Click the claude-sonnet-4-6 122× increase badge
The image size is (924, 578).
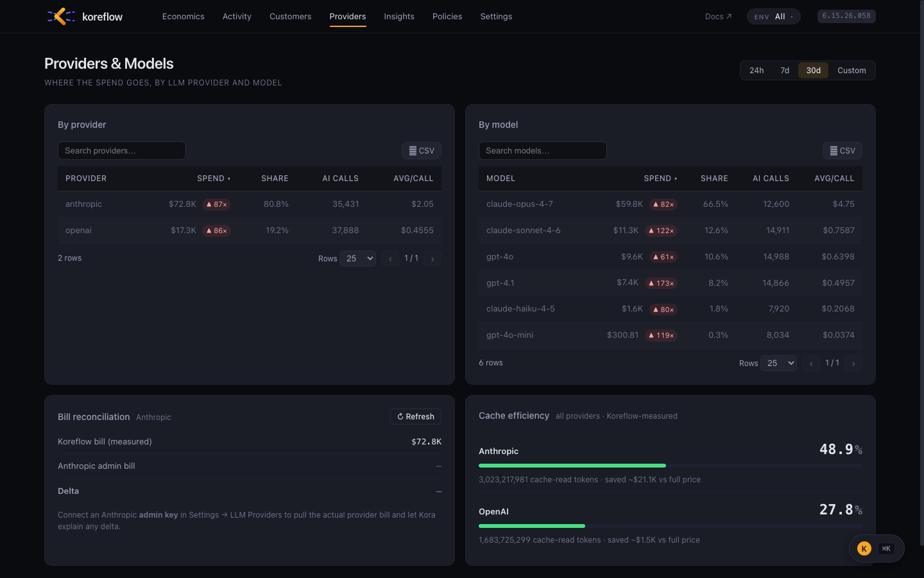coord(662,231)
